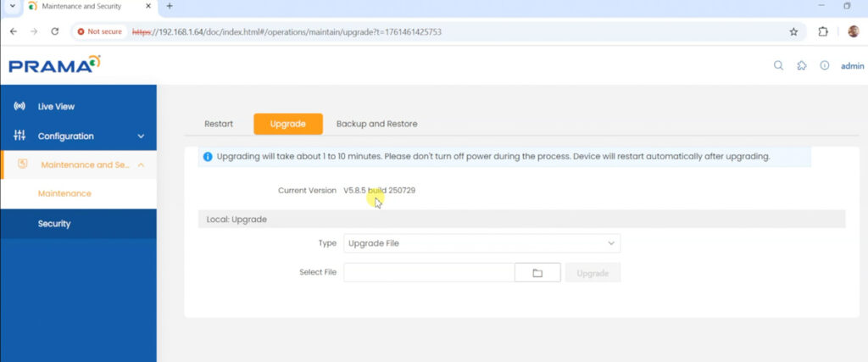Click the Not secure warning badge
Viewport: 868px width, 362px height.
(x=100, y=31)
